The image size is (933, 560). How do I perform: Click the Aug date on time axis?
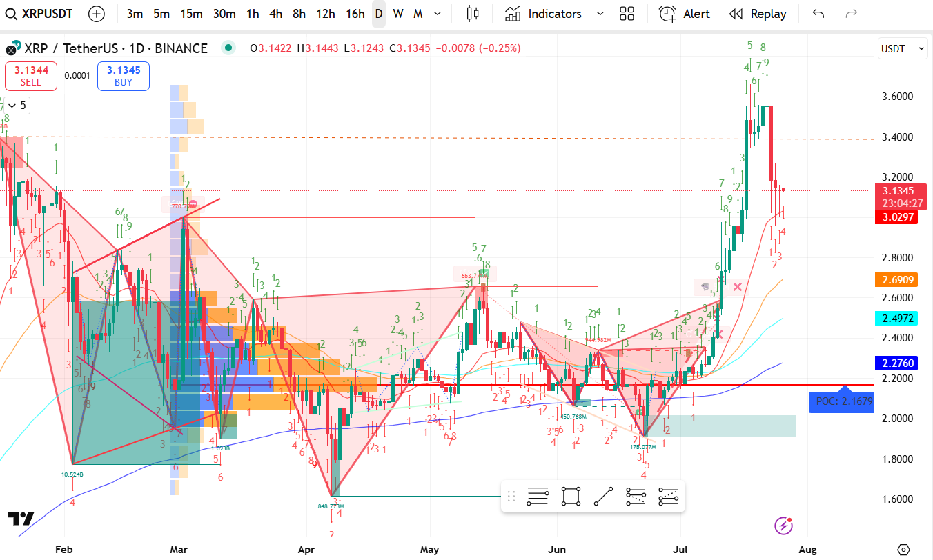[807, 550]
